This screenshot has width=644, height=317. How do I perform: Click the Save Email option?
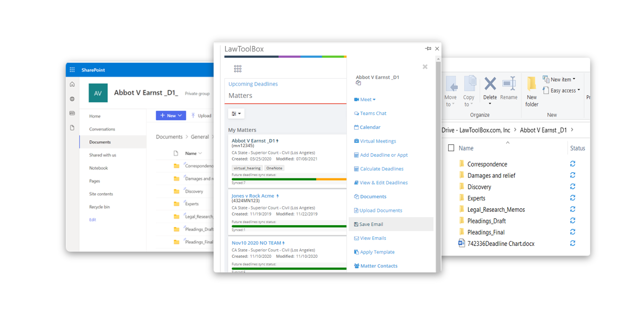(371, 224)
